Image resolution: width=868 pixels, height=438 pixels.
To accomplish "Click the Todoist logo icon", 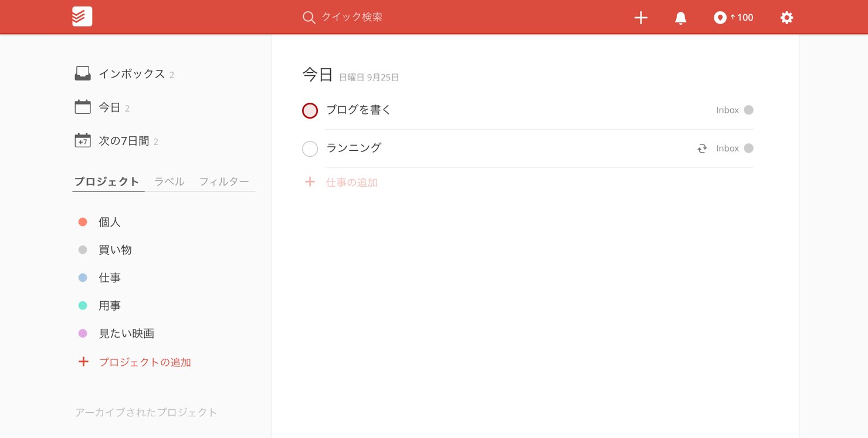I will tap(82, 17).
